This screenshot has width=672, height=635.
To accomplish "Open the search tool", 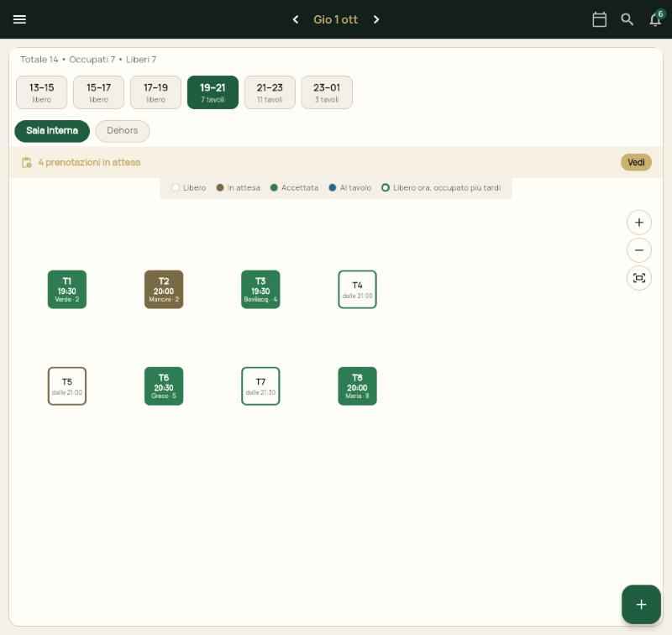I will pos(627,19).
